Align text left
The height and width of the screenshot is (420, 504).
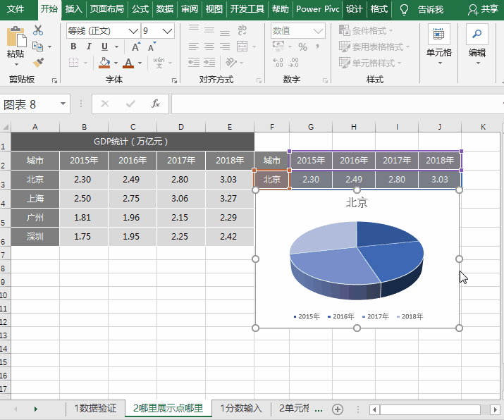[x=194, y=47]
